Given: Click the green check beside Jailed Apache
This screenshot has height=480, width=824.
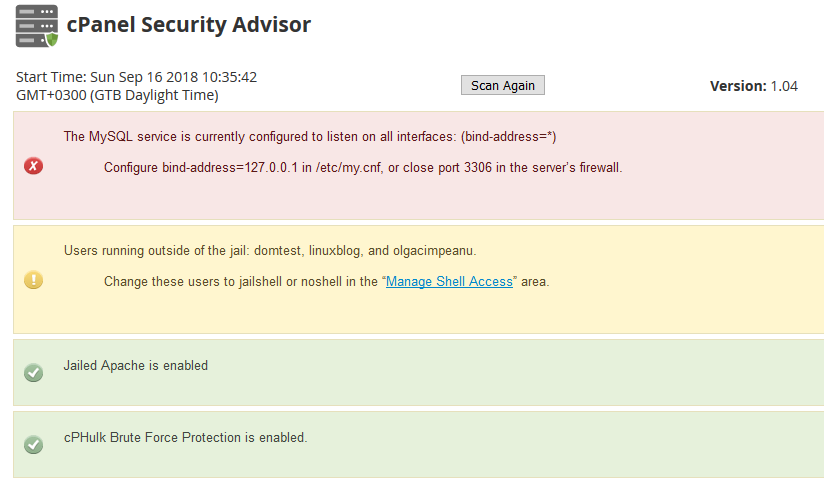Looking at the screenshot, I should point(34,373).
